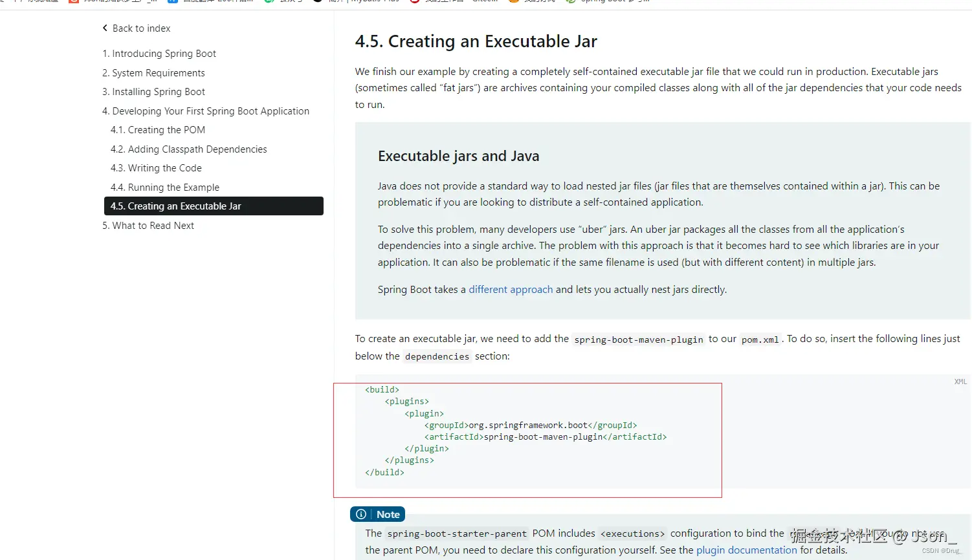
Task: Follow the 'different approach' hyperlink
Action: (x=511, y=290)
